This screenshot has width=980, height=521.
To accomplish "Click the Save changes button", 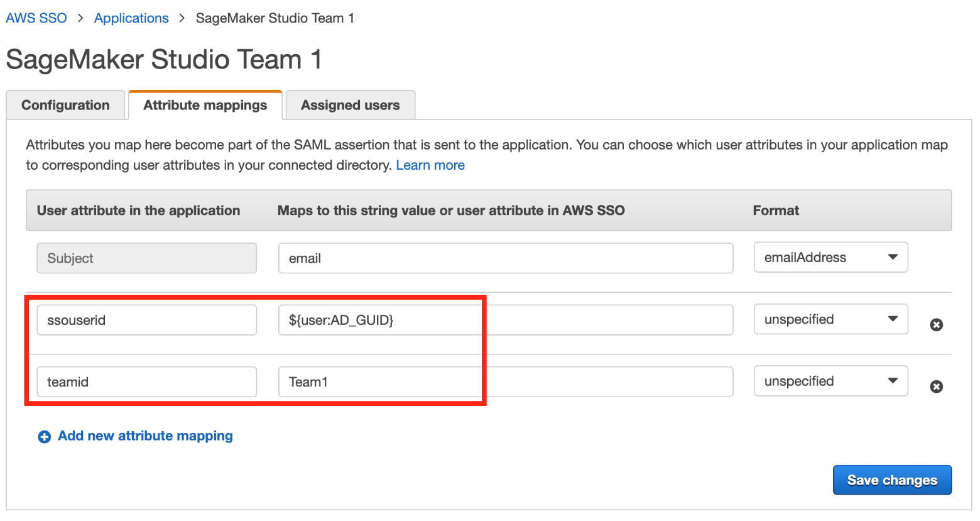I will click(x=891, y=480).
